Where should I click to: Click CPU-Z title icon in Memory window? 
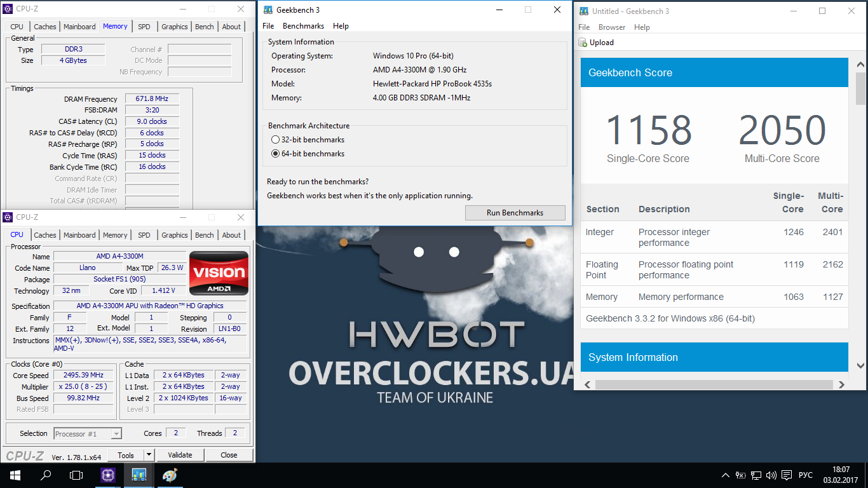click(x=9, y=9)
